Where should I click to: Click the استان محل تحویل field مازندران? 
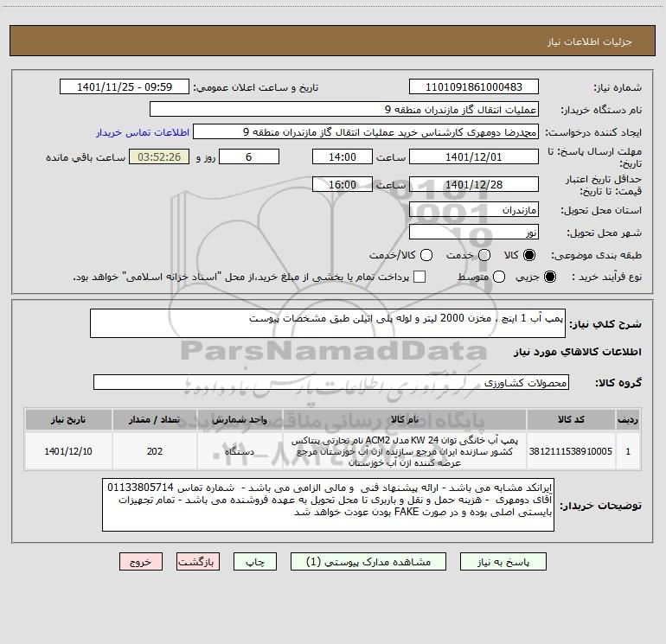click(474, 210)
